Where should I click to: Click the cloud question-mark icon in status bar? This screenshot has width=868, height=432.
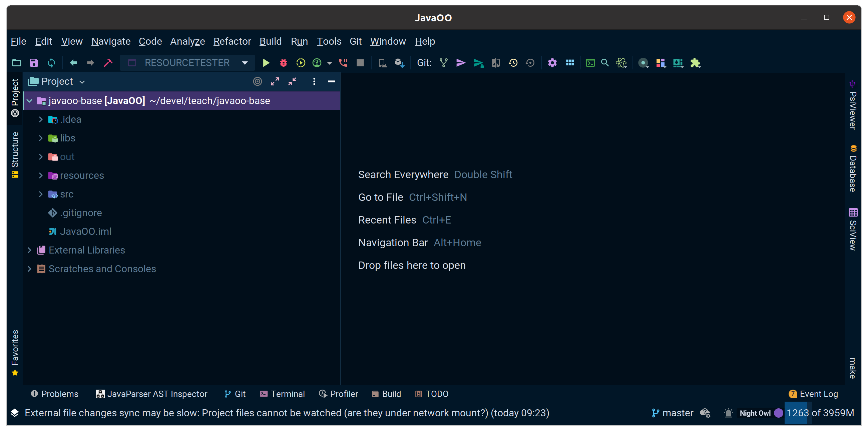coord(705,413)
